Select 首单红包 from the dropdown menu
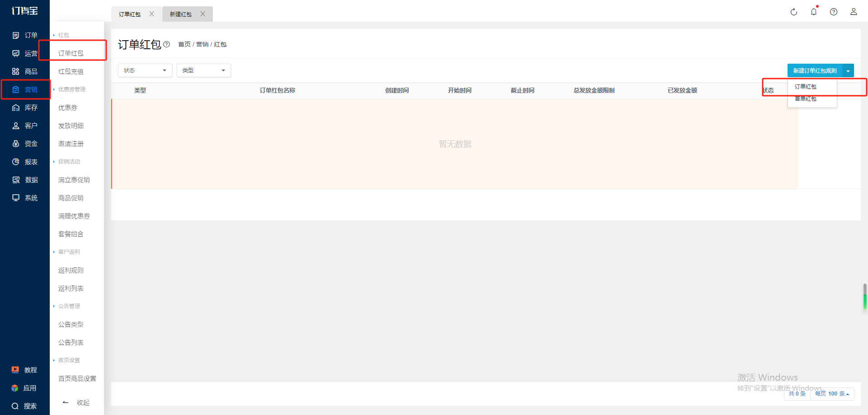 (x=806, y=99)
